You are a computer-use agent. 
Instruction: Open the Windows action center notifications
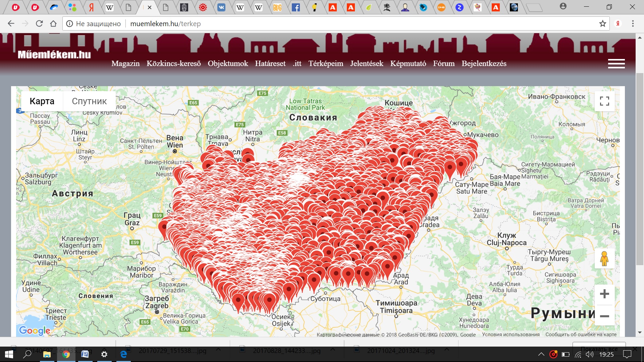[x=627, y=354]
